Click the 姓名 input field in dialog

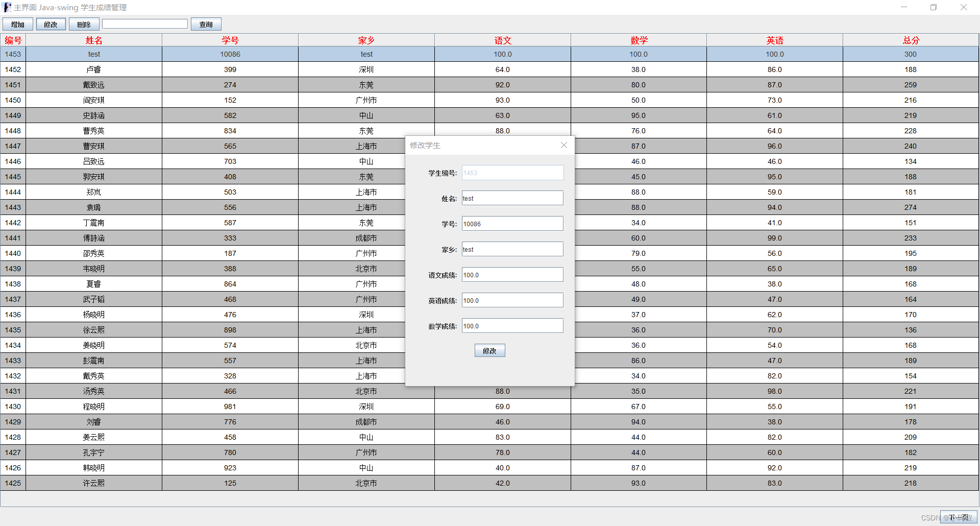[512, 198]
